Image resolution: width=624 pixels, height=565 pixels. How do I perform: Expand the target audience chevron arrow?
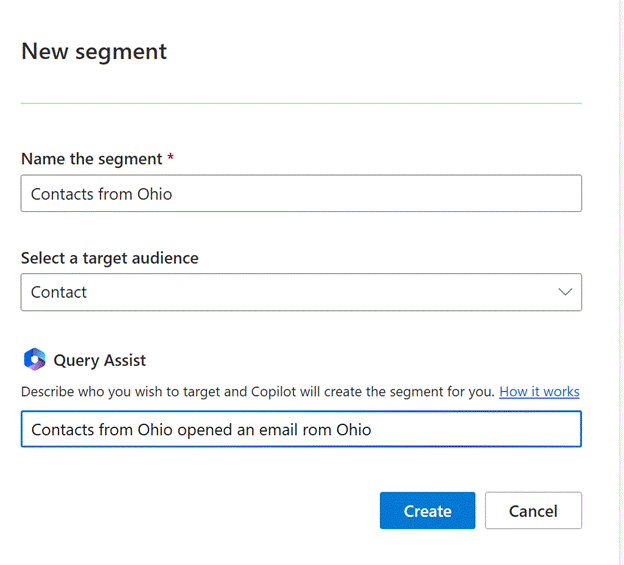click(x=565, y=292)
